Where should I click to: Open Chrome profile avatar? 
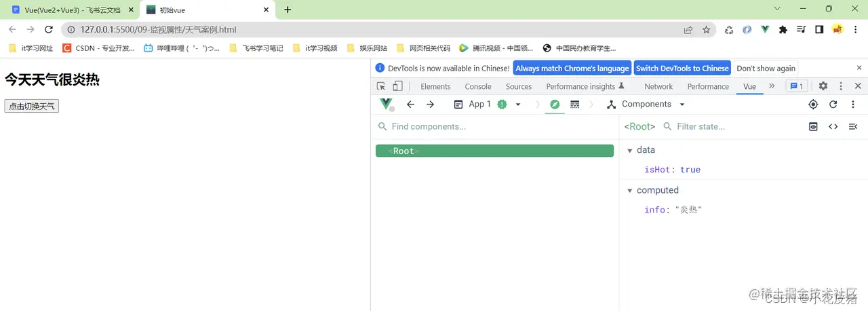[x=837, y=30]
